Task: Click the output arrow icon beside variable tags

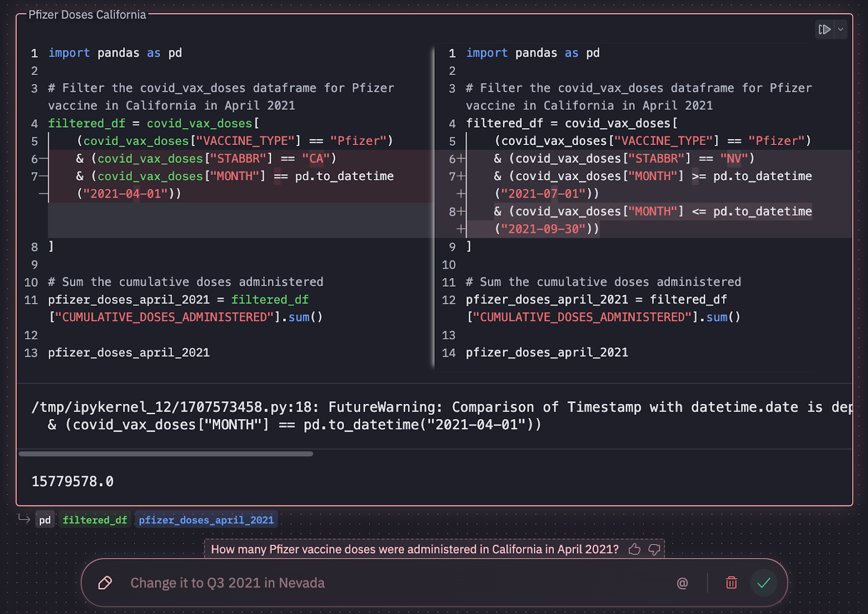Action: tap(24, 519)
